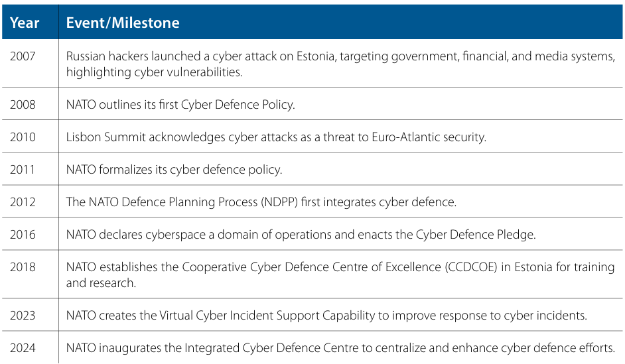
Task: Click the Event/Milestone column header
Action: pos(123,23)
